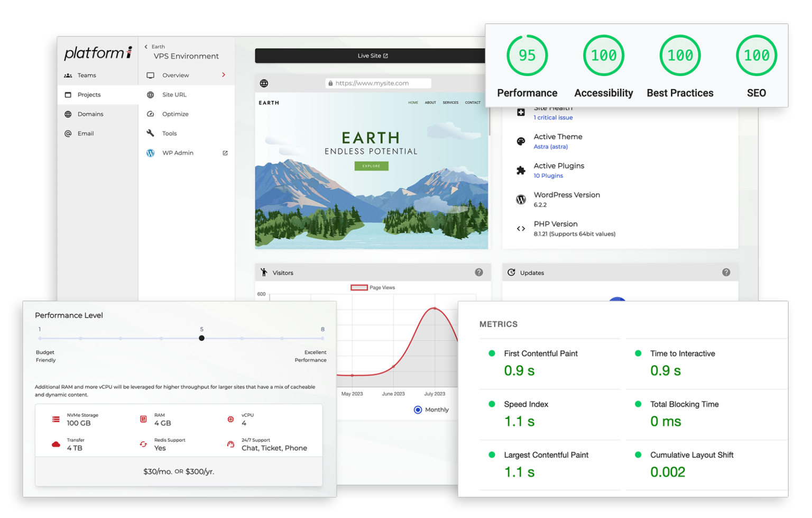Screen dimensions: 812x518
Task: Click the mysite.com URL address field
Action: [378, 83]
